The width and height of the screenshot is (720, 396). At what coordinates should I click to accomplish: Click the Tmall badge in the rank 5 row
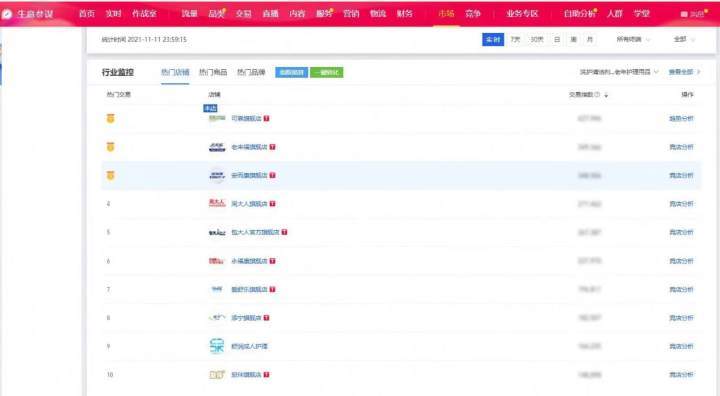tap(284, 232)
